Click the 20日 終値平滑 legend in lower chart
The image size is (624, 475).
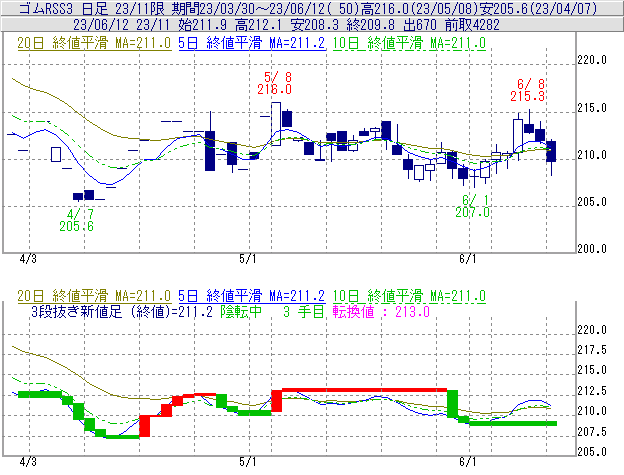tap(94, 296)
